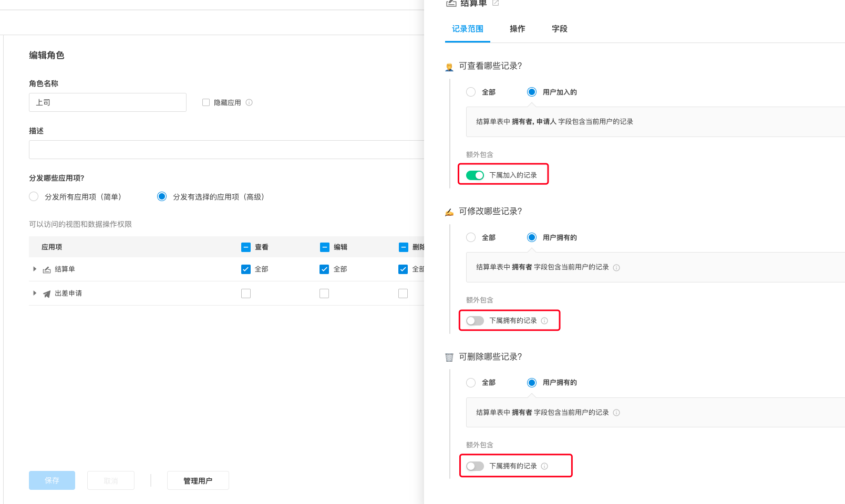Click the 结算单 app icon in table row
845x504 pixels.
(47, 269)
